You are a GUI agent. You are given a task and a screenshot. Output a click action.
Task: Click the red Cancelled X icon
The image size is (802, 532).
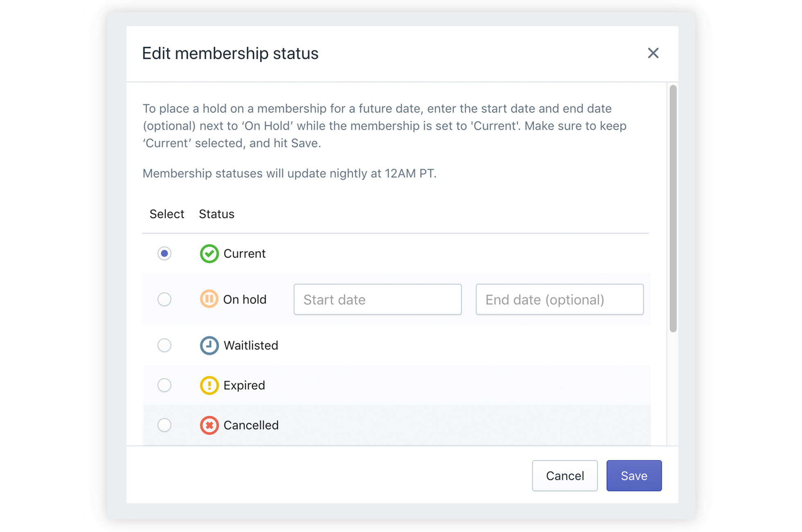click(209, 425)
